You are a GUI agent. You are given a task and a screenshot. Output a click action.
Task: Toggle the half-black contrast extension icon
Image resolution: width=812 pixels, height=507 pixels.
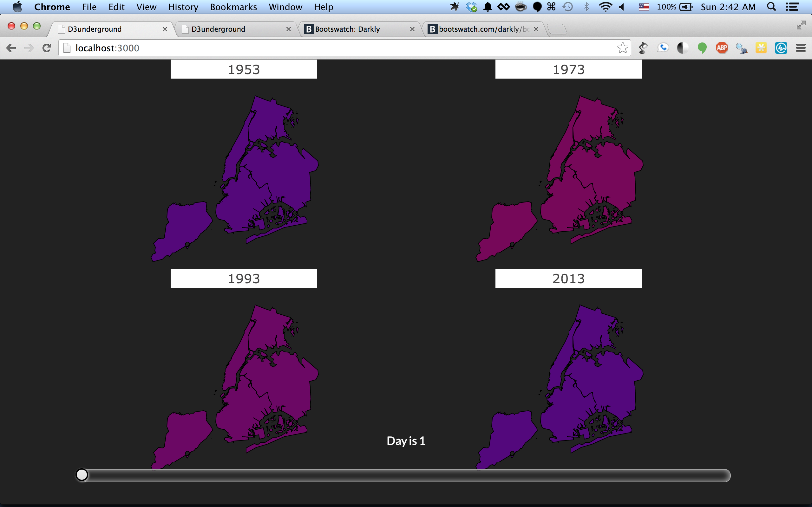coord(682,48)
